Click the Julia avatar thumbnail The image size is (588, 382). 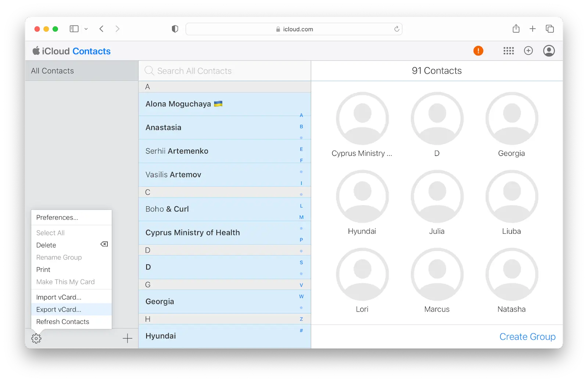coord(437,196)
